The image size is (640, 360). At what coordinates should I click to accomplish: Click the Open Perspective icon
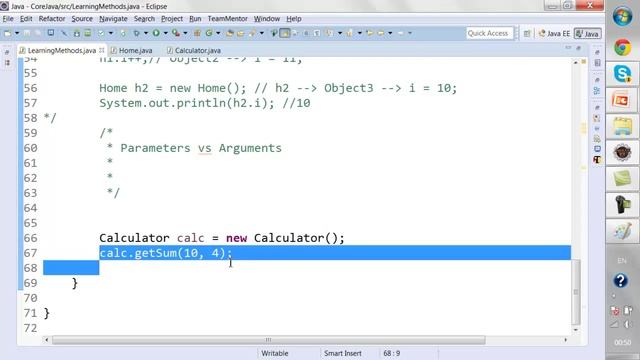point(527,33)
